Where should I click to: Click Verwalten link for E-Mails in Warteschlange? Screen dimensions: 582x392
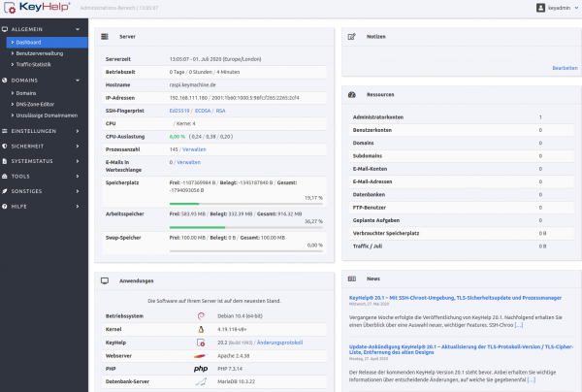coord(188,162)
